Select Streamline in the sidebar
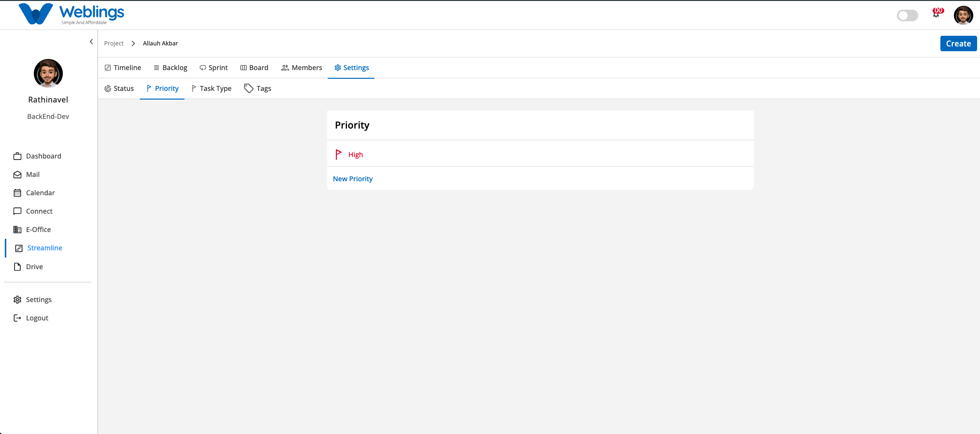The height and width of the screenshot is (434, 980). 39,248
